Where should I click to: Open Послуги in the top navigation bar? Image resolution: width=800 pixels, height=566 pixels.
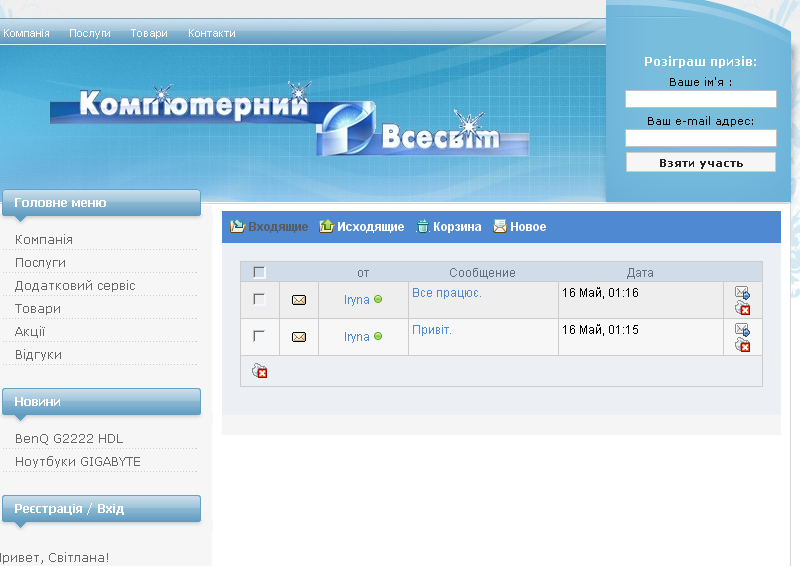tap(90, 33)
